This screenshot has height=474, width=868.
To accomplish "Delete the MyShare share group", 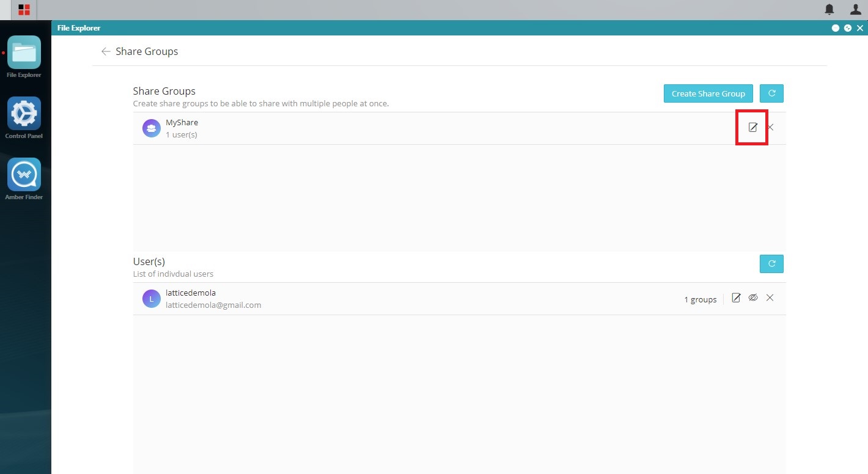I will coord(770,128).
